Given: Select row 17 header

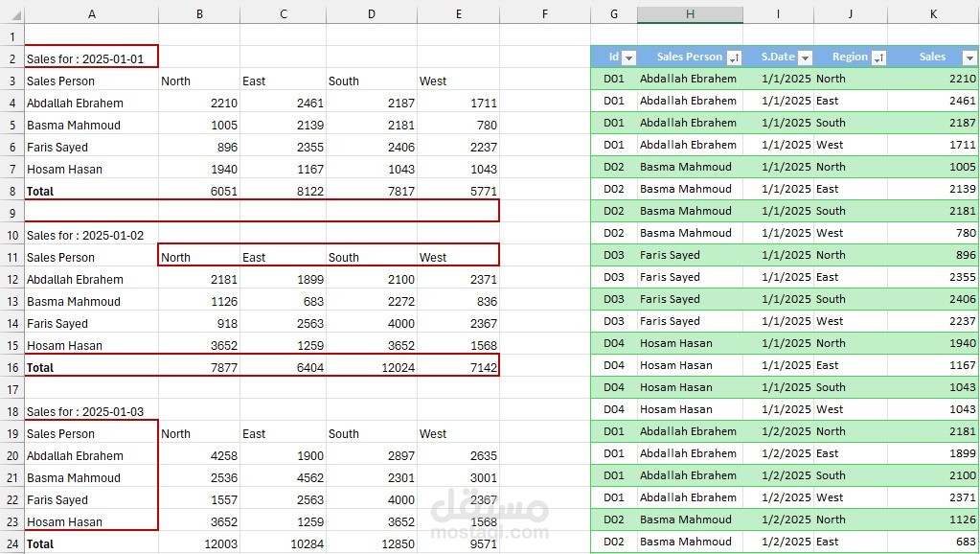Looking at the screenshot, I should coord(12,389).
